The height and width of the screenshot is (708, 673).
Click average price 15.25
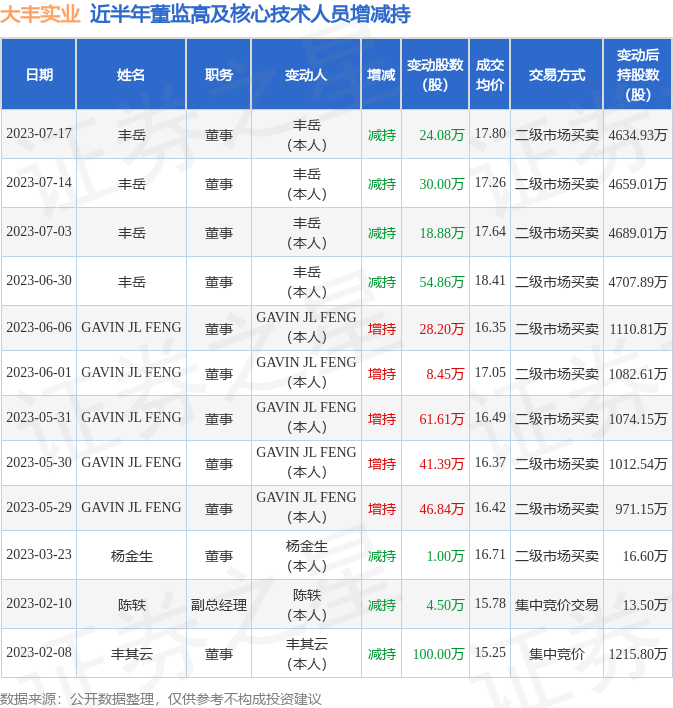click(490, 652)
